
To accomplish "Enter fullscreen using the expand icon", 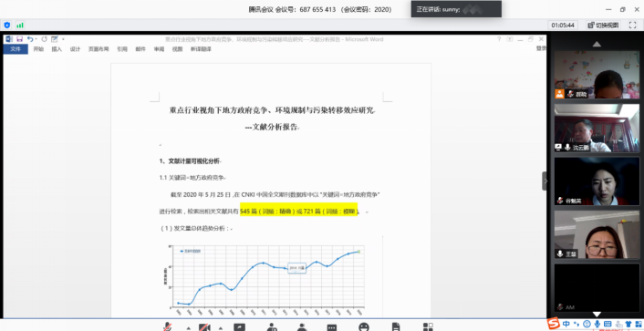I will [x=632, y=25].
